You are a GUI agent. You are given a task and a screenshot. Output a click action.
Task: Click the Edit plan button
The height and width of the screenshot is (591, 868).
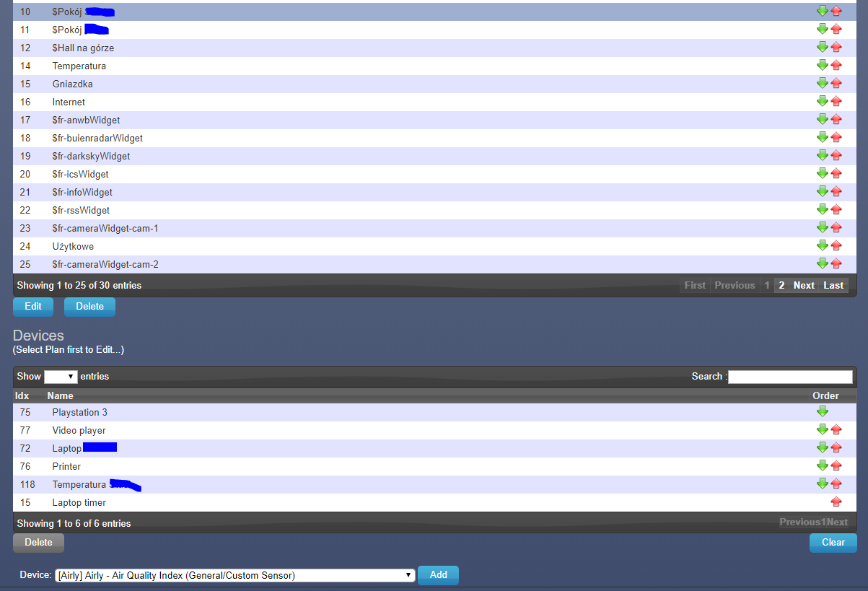pos(33,307)
